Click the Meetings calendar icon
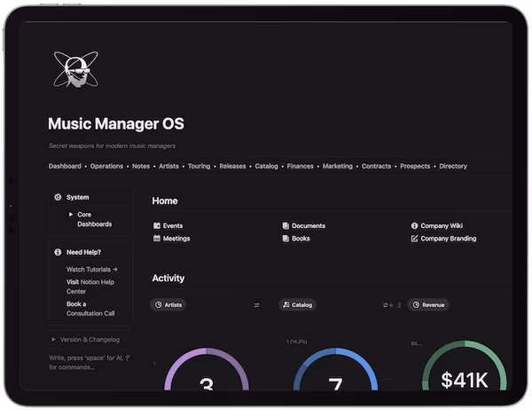This screenshot has height=410, width=532. (157, 238)
